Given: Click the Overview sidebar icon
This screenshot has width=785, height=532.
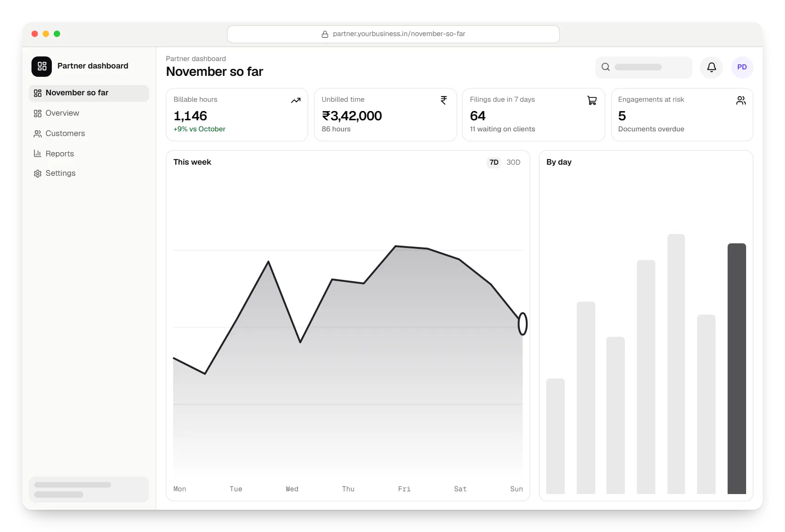Looking at the screenshot, I should pos(37,113).
